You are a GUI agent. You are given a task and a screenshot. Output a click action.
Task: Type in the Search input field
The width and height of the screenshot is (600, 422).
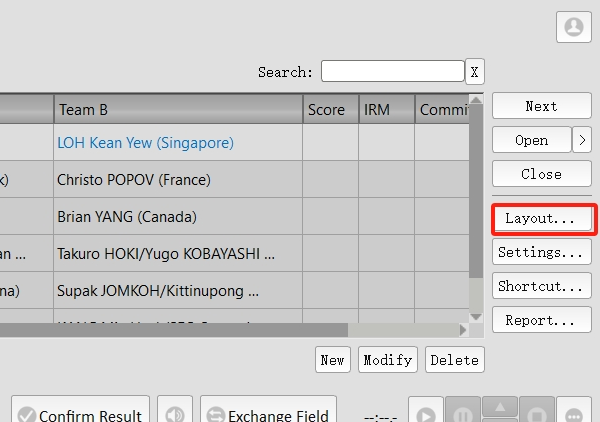[x=392, y=72]
